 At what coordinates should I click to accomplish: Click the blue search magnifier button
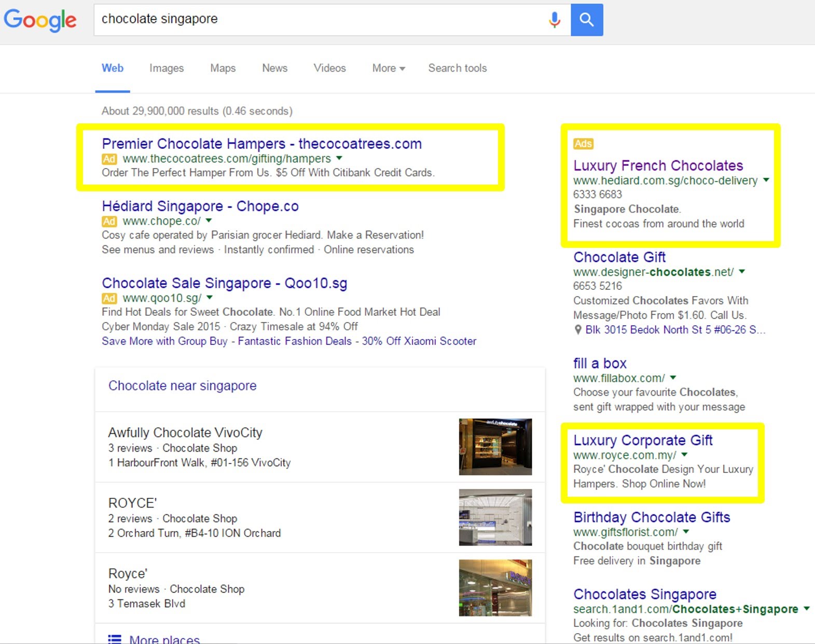[x=587, y=20]
